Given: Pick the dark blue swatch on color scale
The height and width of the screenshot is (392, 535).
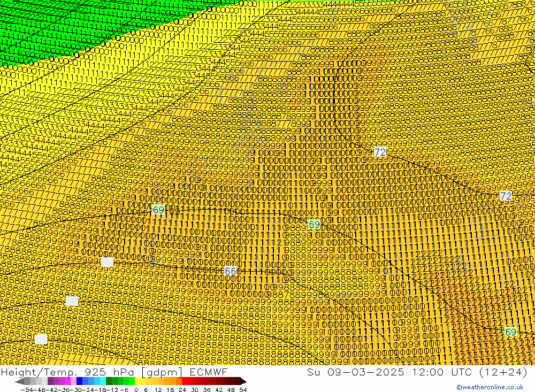Looking at the screenshot, I should pyautogui.click(x=80, y=381).
